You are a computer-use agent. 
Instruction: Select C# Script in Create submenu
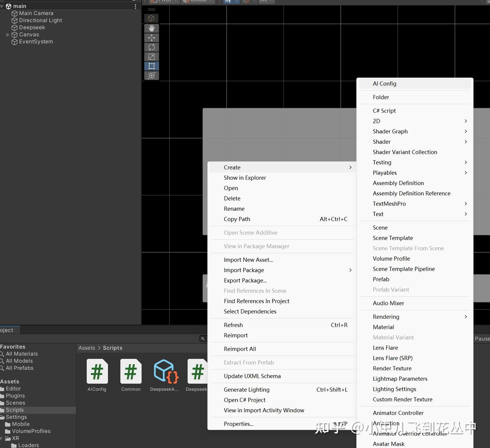point(384,111)
